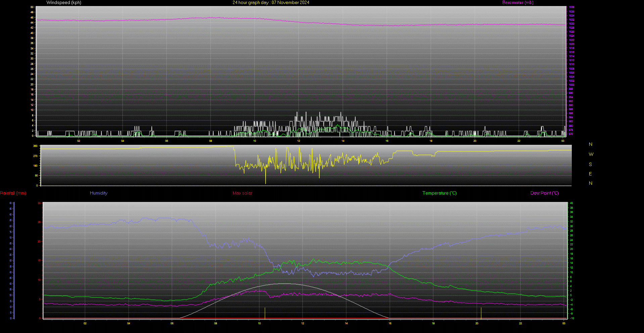Select the Max solar legend label
The image size is (644, 333).
tap(242, 193)
